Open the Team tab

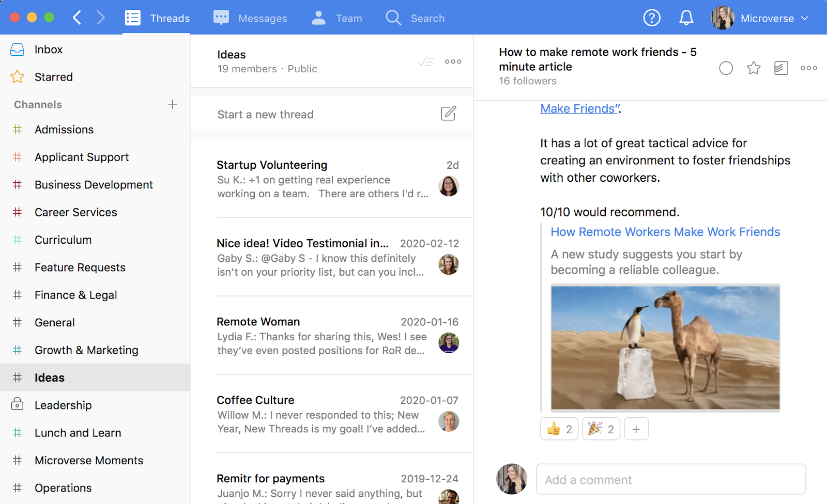coord(336,18)
